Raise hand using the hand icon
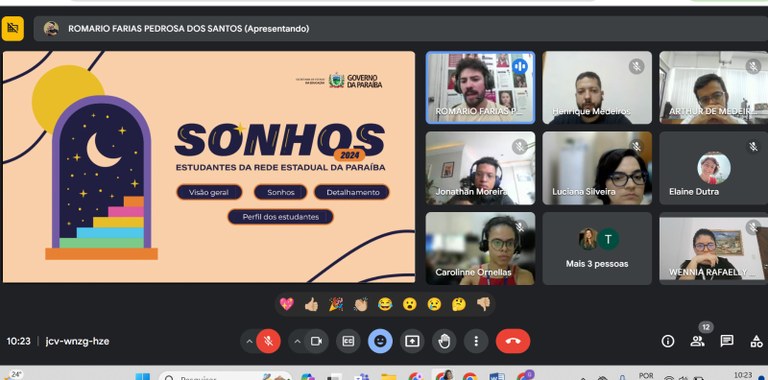The image size is (768, 380). click(444, 341)
